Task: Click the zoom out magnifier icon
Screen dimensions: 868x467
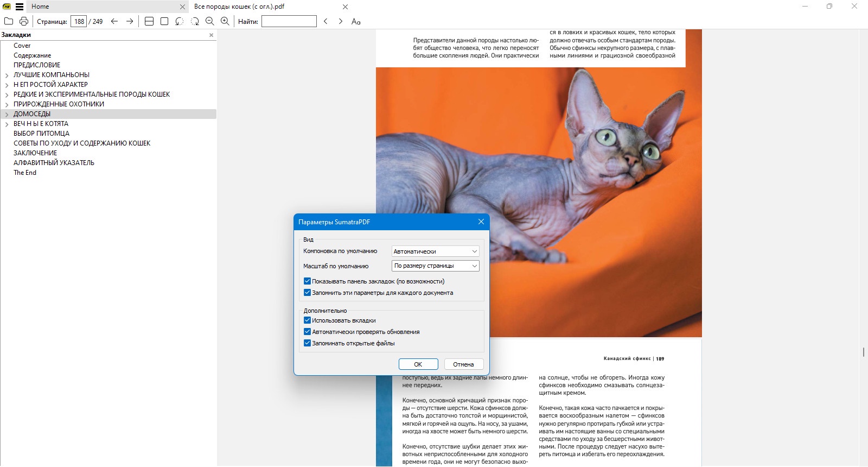Action: [x=210, y=21]
